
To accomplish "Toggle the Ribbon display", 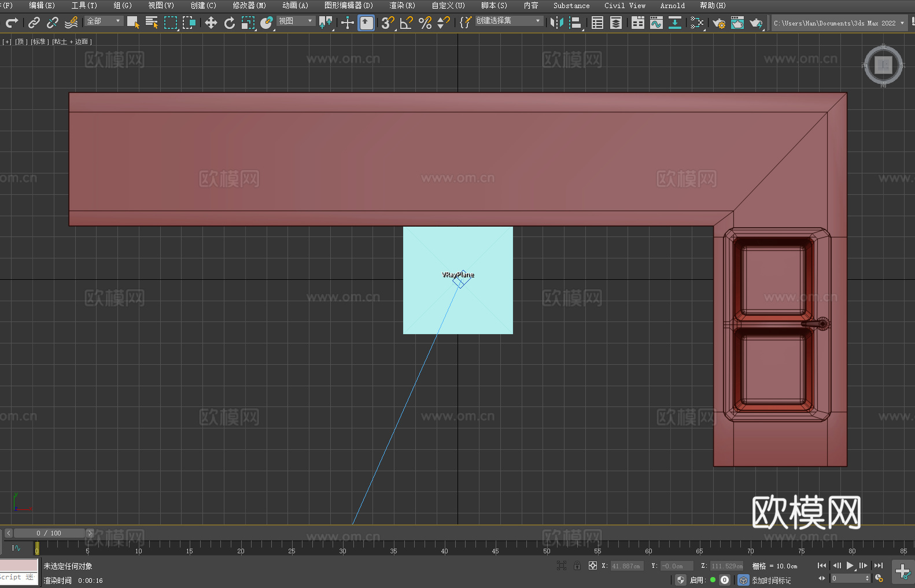I will (x=638, y=23).
